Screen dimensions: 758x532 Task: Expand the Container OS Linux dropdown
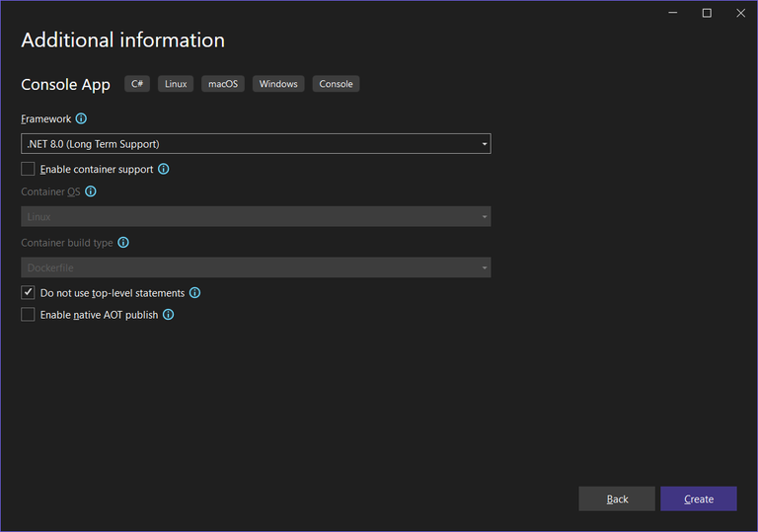[x=256, y=217]
